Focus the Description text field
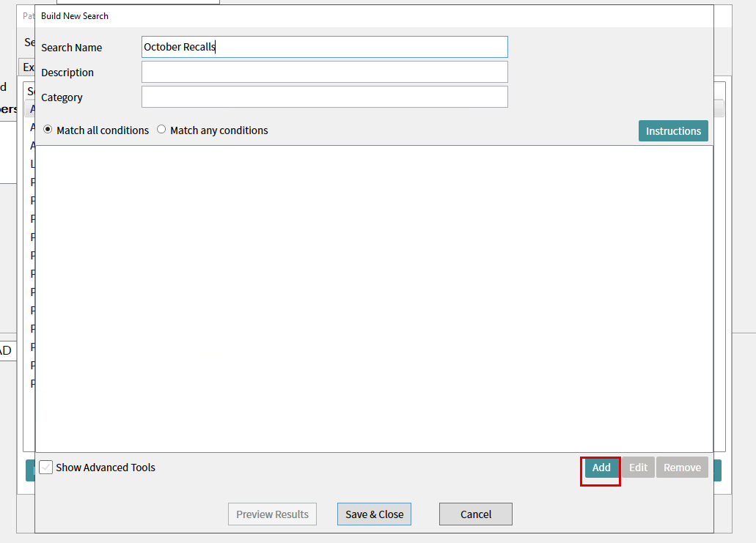 click(325, 72)
